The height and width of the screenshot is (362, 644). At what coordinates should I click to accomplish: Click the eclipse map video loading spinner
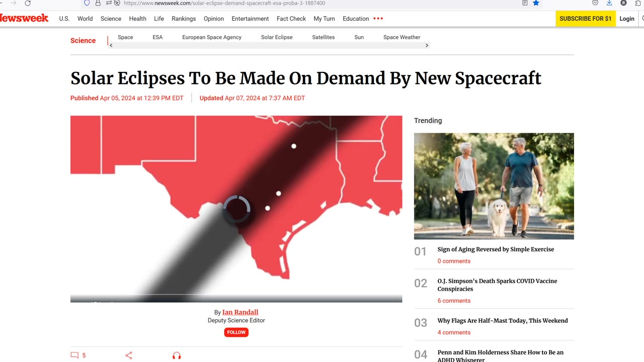click(x=236, y=209)
